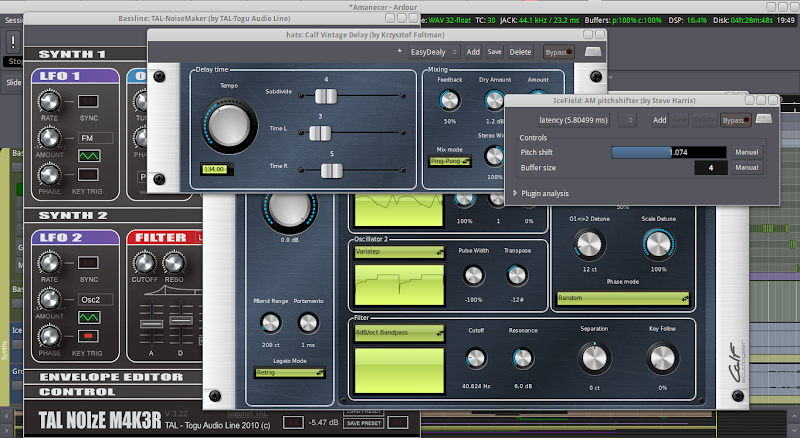Click the Filter Cutoff knob in TAL NoiseMaker
This screenshot has width=800, height=438.
144,263
